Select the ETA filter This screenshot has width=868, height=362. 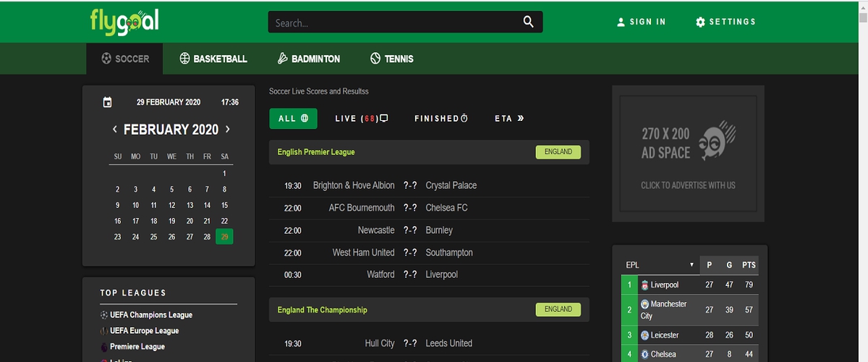click(509, 118)
